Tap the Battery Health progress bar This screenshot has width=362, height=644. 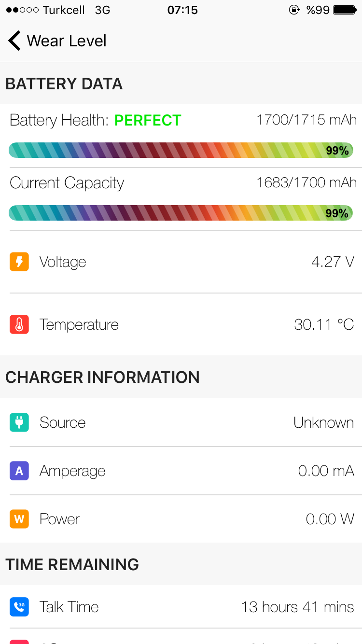pos(181,150)
